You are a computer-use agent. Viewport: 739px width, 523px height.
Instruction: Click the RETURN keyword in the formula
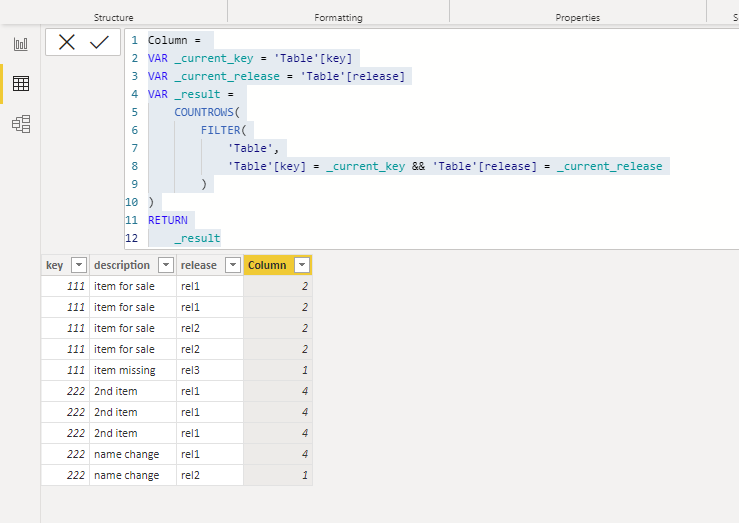click(168, 220)
